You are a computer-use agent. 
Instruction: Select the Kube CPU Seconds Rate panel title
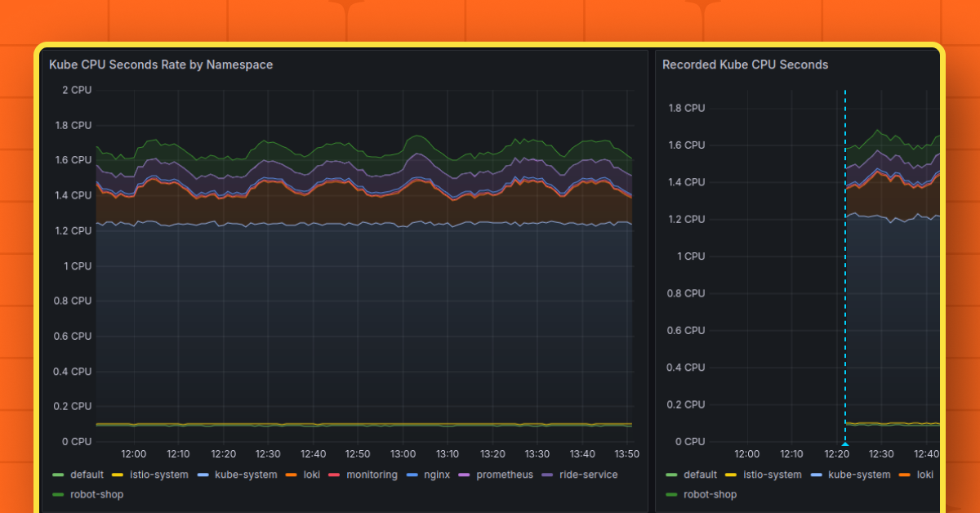160,65
